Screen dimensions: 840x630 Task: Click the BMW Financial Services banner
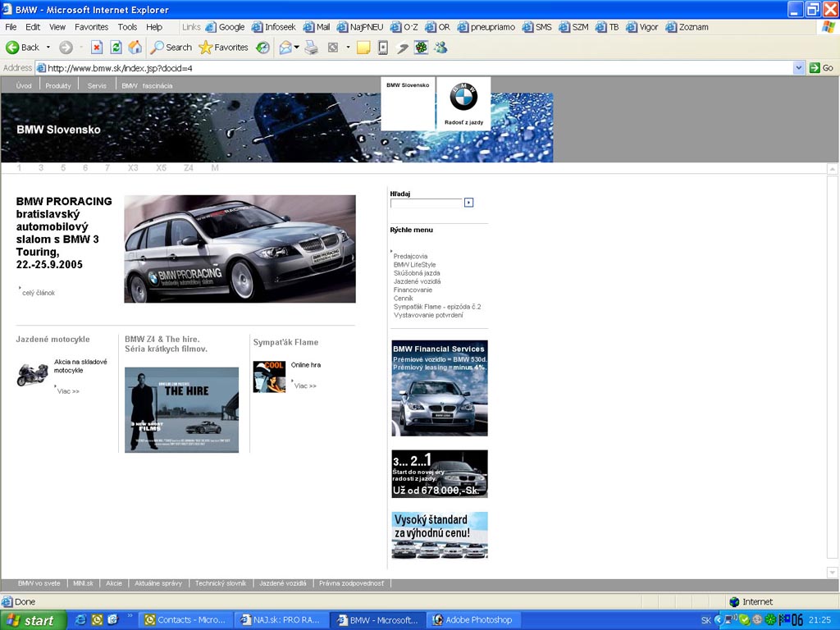(x=440, y=388)
